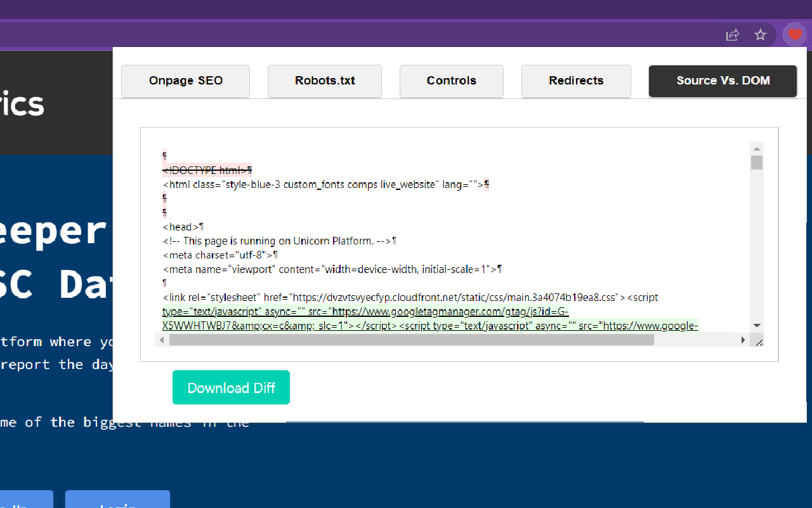The width and height of the screenshot is (812, 508).
Task: Bookmark this page using the star icon
Action: tap(760, 35)
